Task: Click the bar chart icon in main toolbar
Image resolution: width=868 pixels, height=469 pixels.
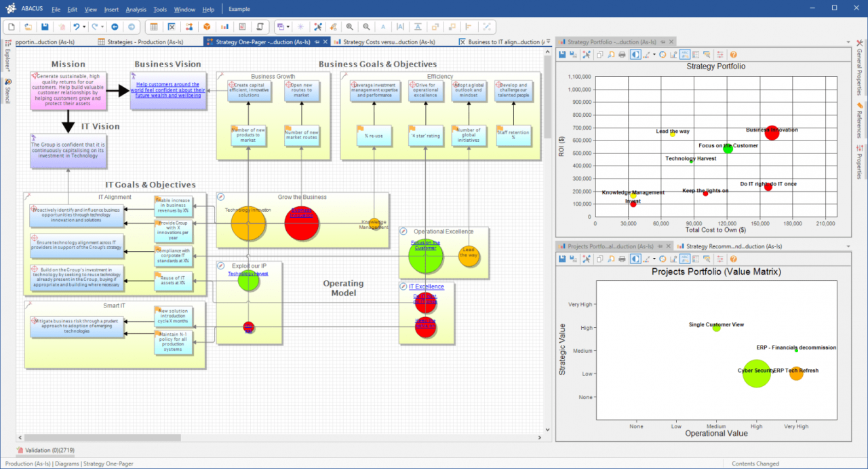Action: click(x=224, y=26)
